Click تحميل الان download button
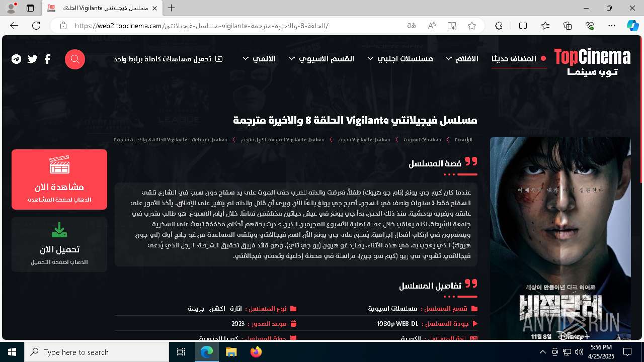The height and width of the screenshot is (362, 644). 59,245
